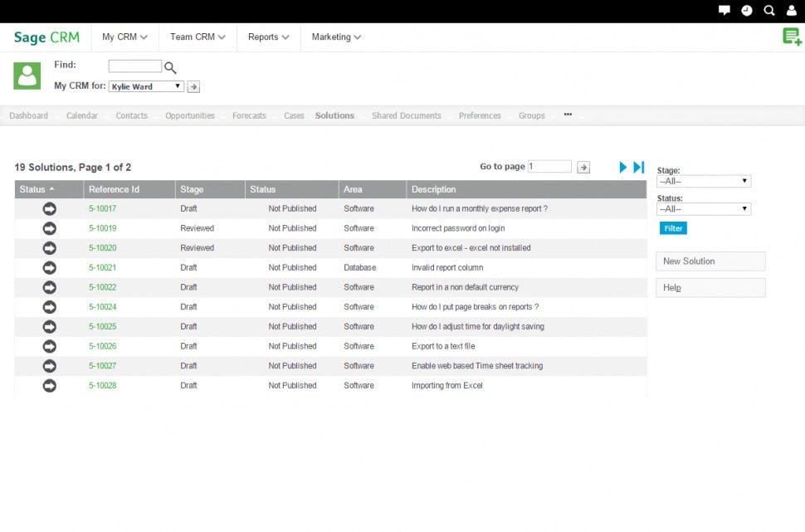Click 'Incorrect password on login' description
The height and width of the screenshot is (532, 805).
(458, 228)
